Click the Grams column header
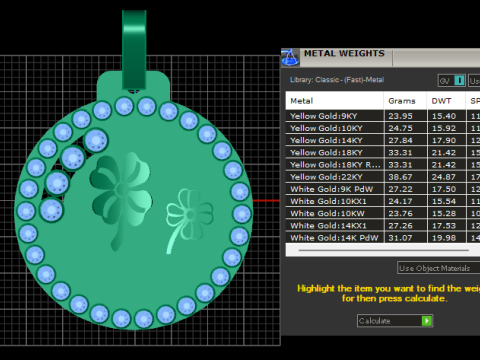 point(405,101)
